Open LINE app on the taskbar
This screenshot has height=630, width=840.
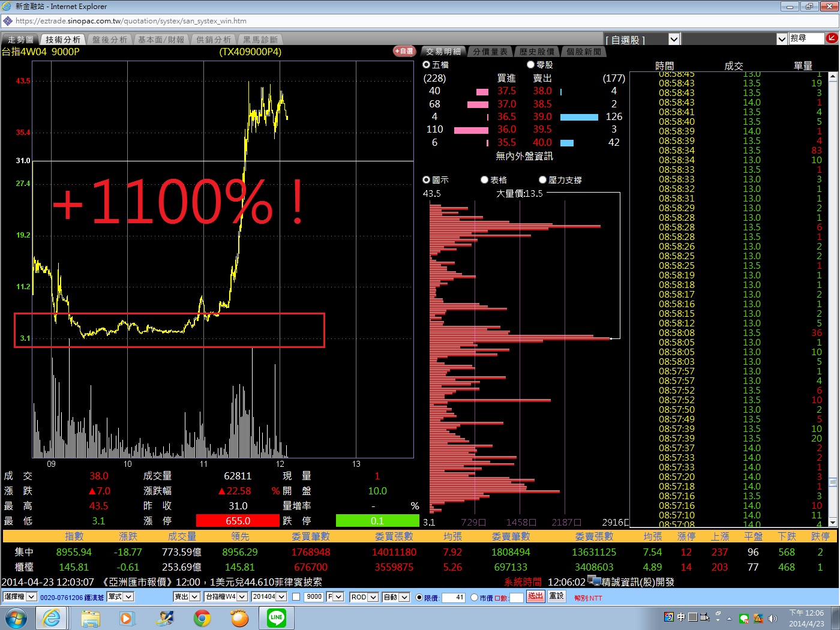coord(277,617)
